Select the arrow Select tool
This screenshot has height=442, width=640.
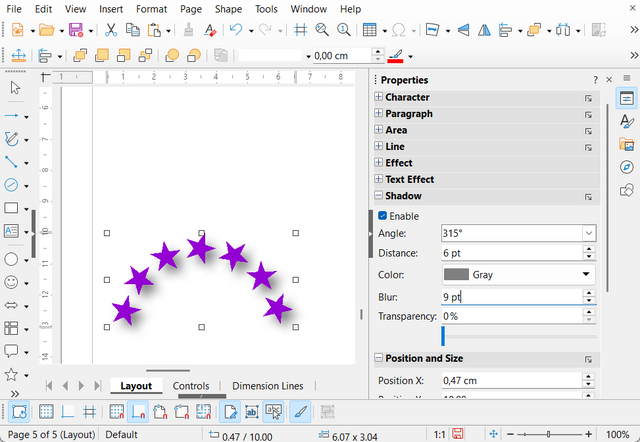13,88
